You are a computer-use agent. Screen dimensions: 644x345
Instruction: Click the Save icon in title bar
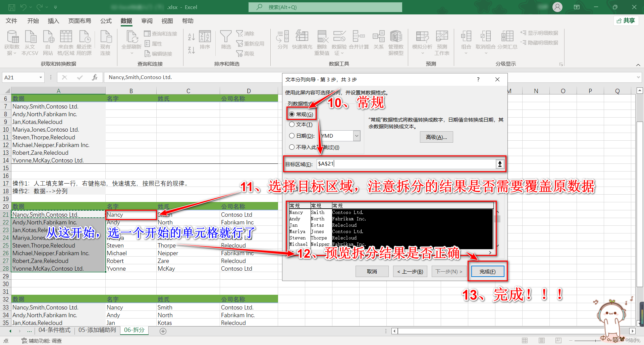[x=12, y=7]
